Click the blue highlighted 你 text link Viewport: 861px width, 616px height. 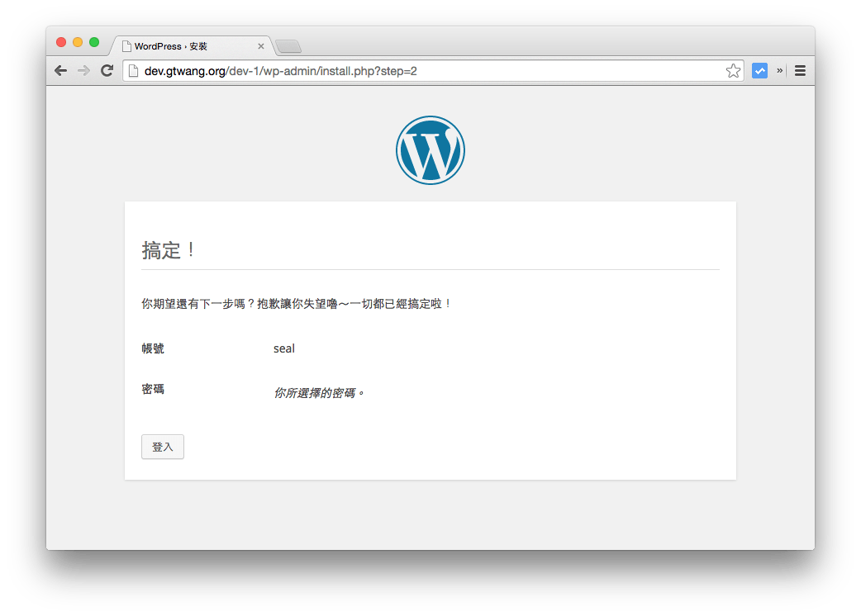145,303
